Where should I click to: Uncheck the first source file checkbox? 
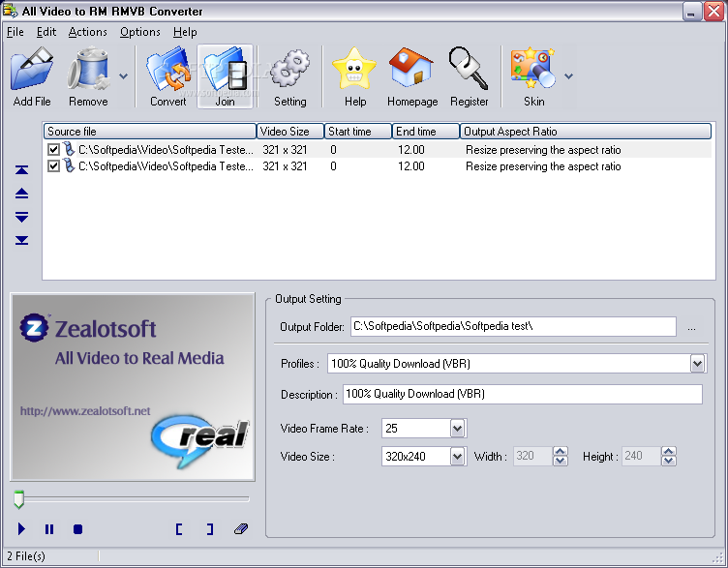click(x=53, y=149)
